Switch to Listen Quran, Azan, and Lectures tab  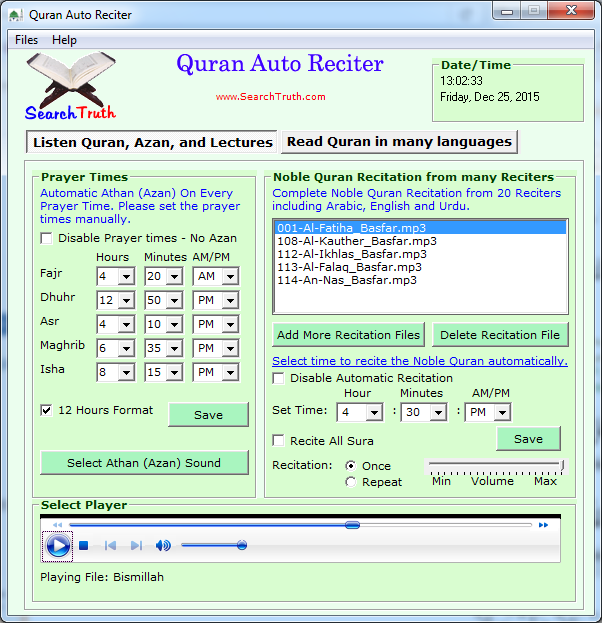click(x=152, y=142)
